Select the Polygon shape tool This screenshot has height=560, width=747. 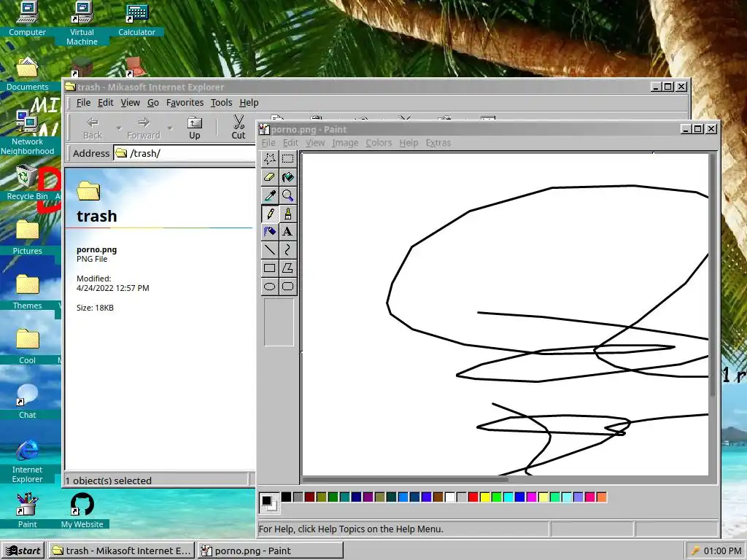tap(287, 268)
